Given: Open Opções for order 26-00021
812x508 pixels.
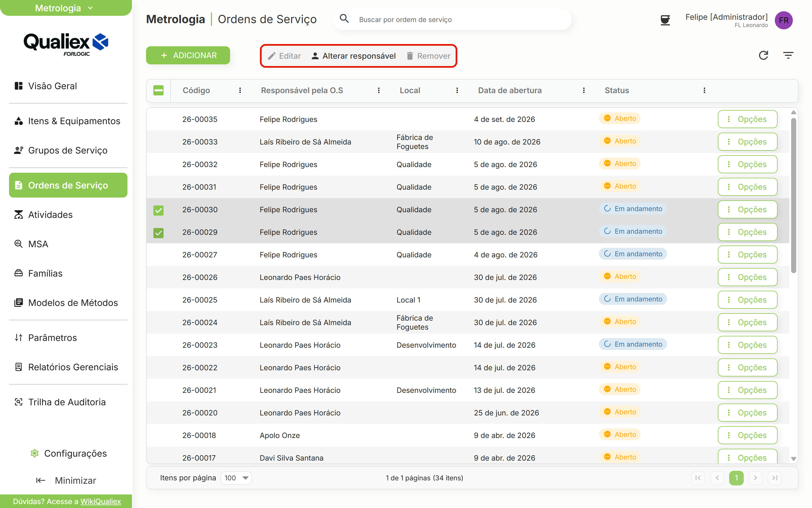Looking at the screenshot, I should click(x=747, y=390).
